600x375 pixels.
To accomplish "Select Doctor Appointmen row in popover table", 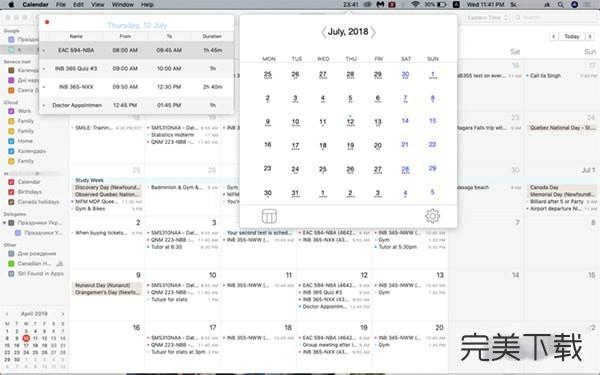I will pos(136,105).
